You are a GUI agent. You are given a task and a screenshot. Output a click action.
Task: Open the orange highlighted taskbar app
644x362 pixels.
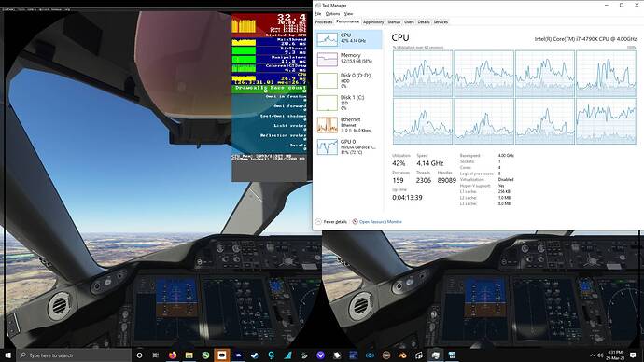coord(222,355)
